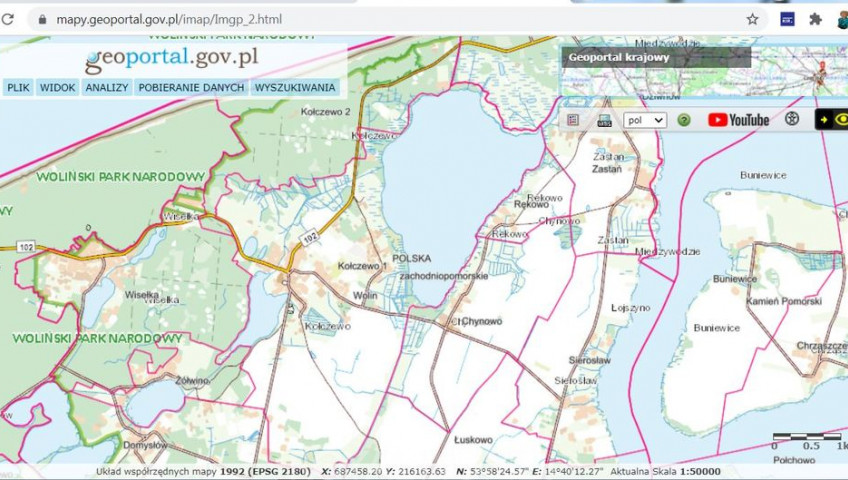
Task: Open the WYSZUKIWANIA menu
Action: coord(295,88)
